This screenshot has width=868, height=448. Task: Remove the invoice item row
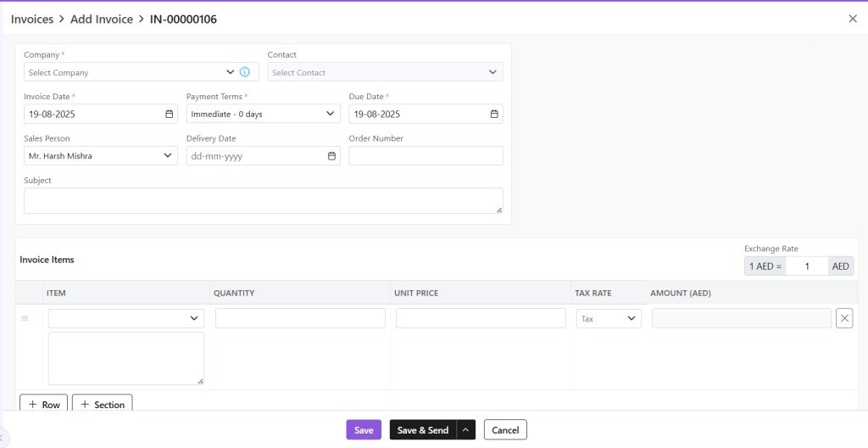coord(844,318)
